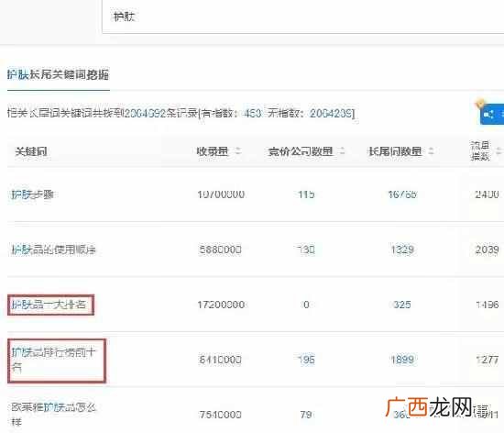Click the blue share button
Screen dimensions: 504x433
pyautogui.click(x=492, y=114)
